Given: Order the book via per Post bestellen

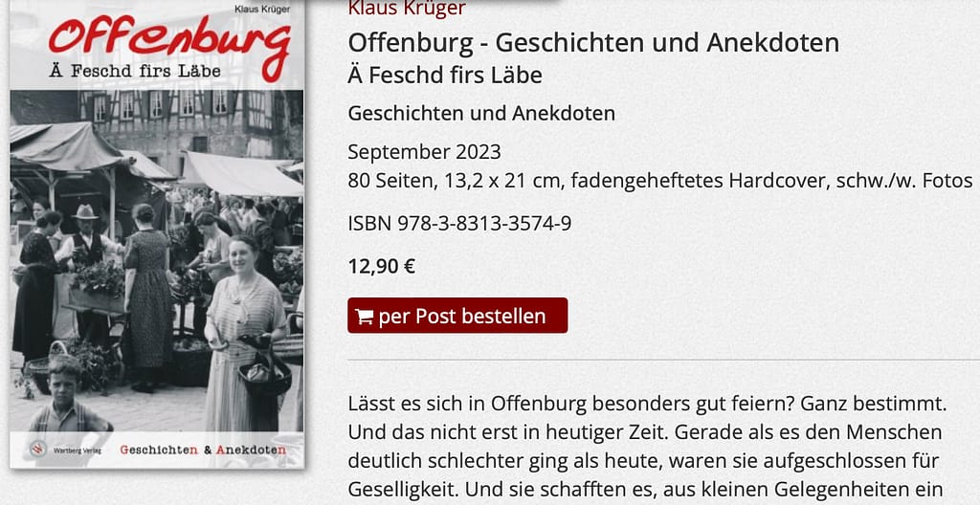Looking at the screenshot, I should [x=457, y=316].
